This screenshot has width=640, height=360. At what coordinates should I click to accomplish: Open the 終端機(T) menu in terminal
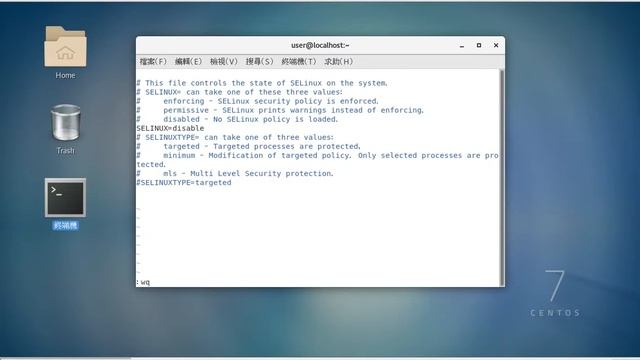299,62
